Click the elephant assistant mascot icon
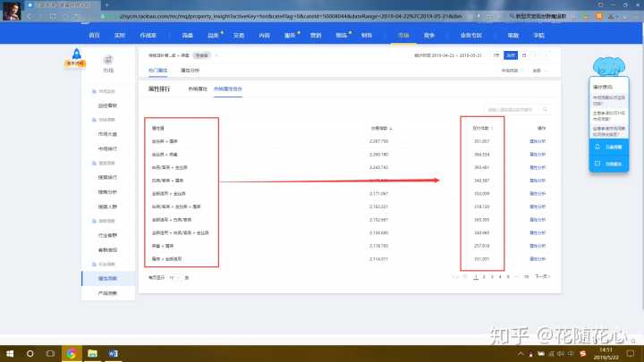 coord(612,65)
